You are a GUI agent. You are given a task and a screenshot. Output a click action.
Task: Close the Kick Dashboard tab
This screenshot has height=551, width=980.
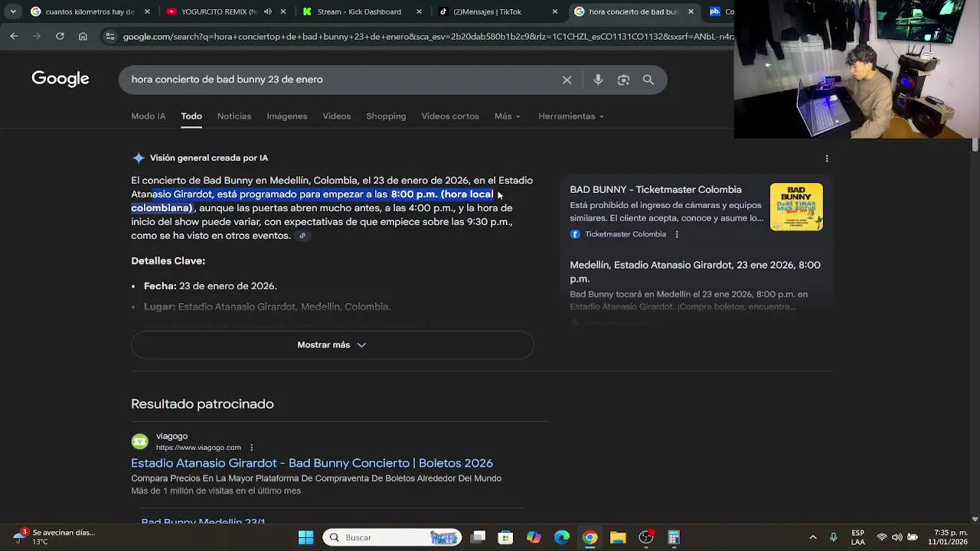(x=419, y=11)
